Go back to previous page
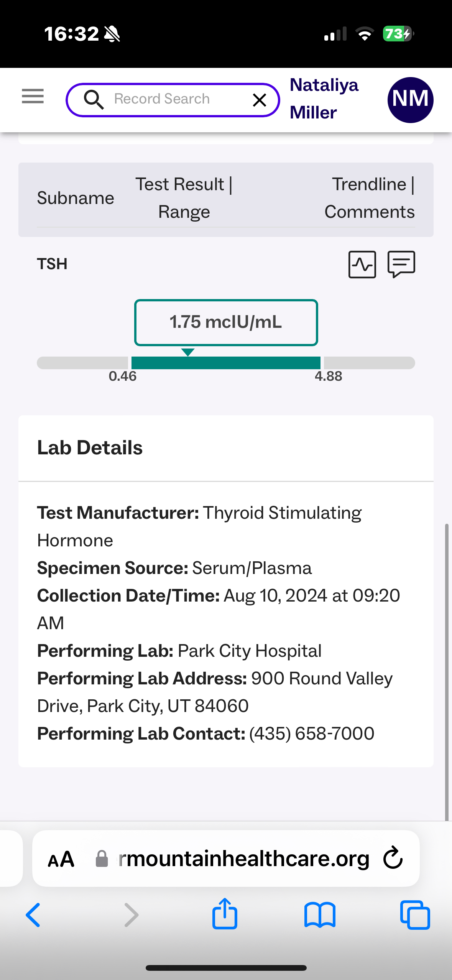Image resolution: width=452 pixels, height=980 pixels. tap(33, 915)
